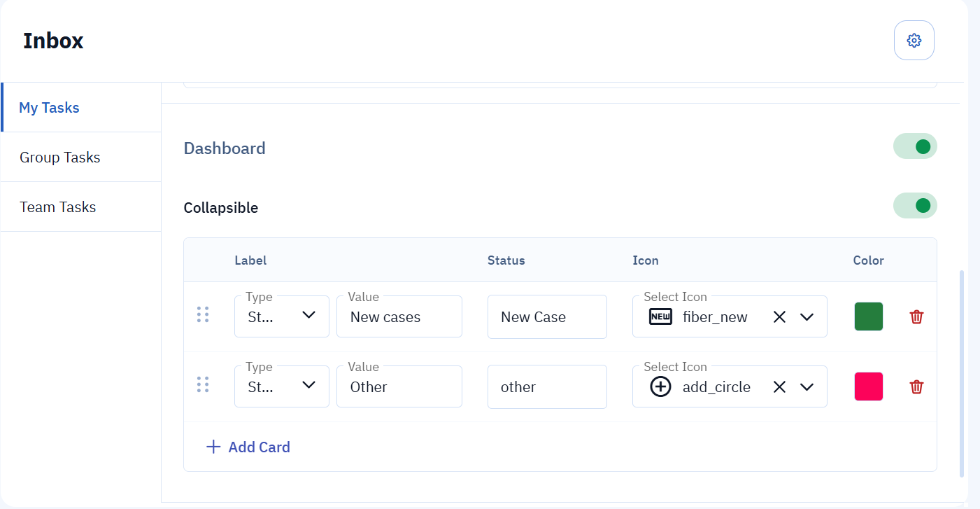Viewport: 980px width, 509px height.
Task: Grab the drag handle of Other row
Action: [x=203, y=384]
